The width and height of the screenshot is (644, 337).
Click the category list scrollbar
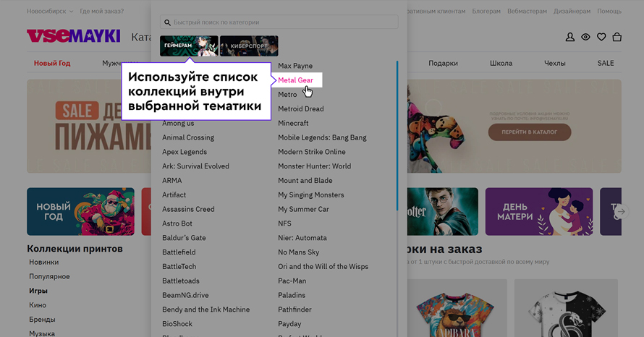coord(397,136)
